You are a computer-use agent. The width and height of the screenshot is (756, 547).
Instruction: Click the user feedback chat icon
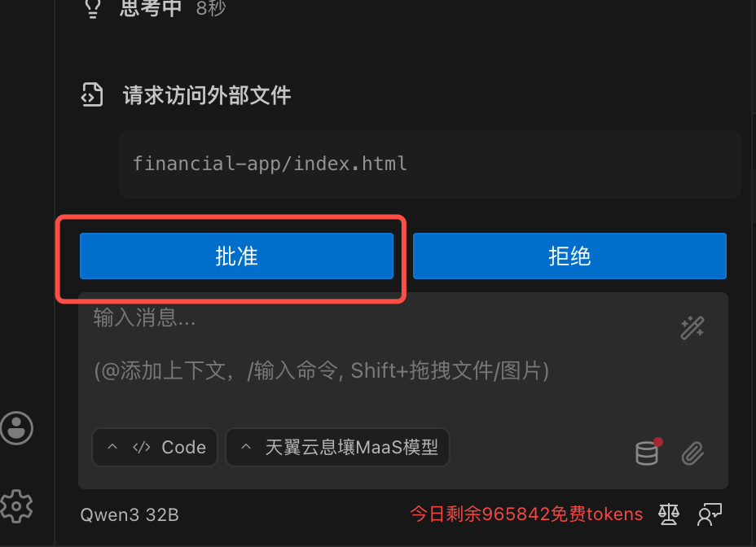point(710,514)
